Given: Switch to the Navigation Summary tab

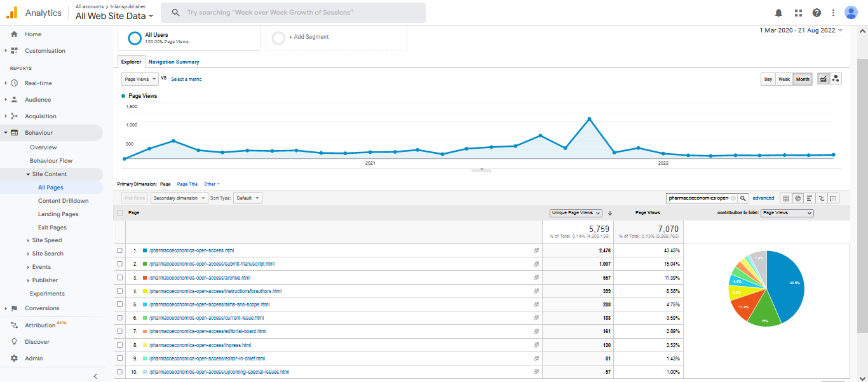Looking at the screenshot, I should [x=173, y=62].
